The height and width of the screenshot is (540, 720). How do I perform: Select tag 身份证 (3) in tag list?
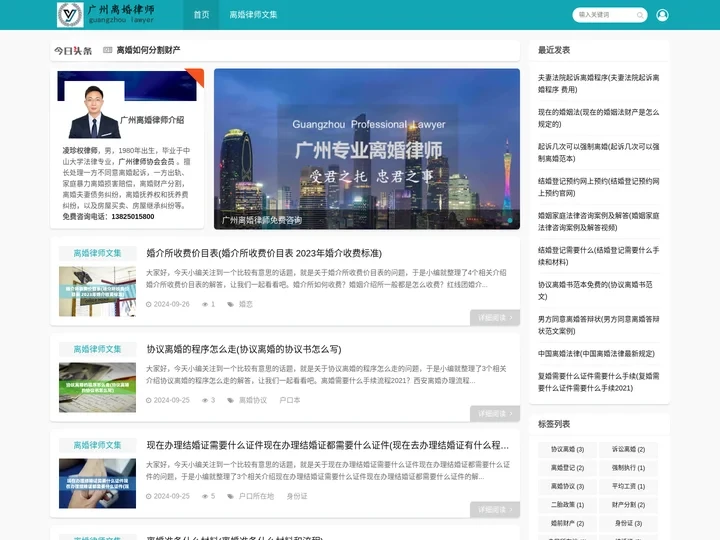pyautogui.click(x=628, y=523)
